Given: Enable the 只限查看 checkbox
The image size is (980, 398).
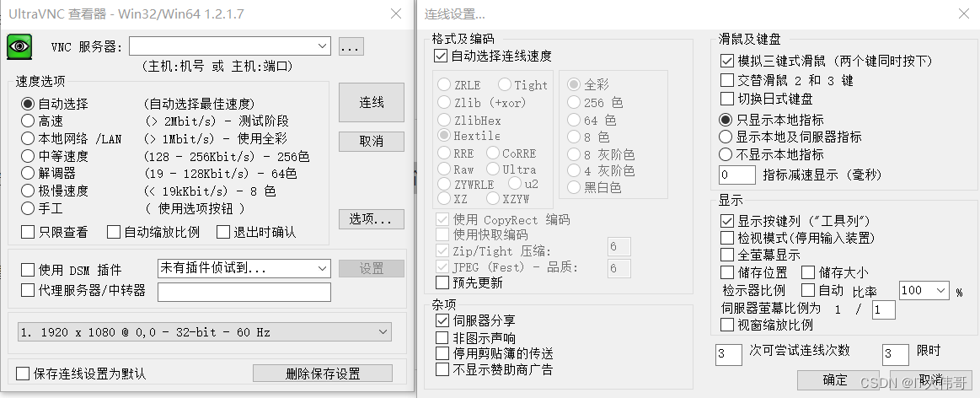Looking at the screenshot, I should click(x=28, y=232).
